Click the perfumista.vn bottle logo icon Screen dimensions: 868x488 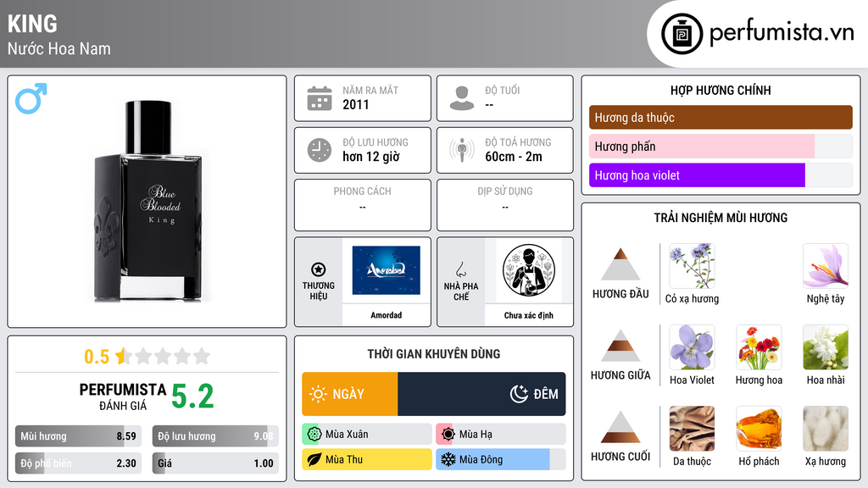pos(682,34)
